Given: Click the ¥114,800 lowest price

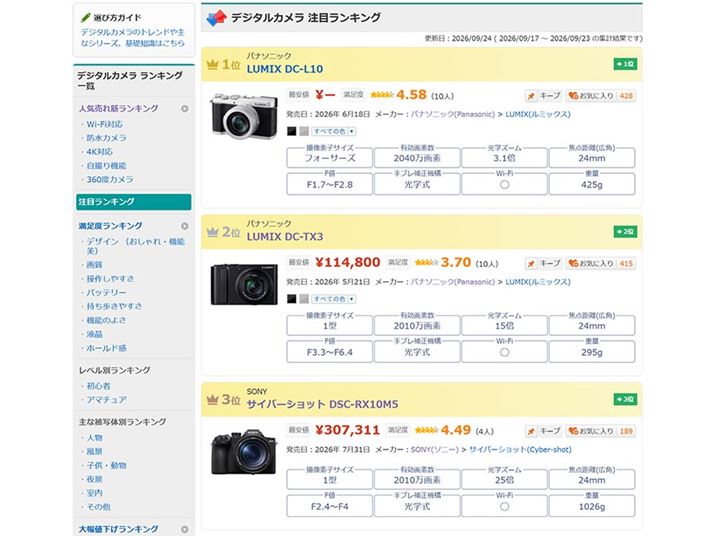Looking at the screenshot, I should coord(347,262).
